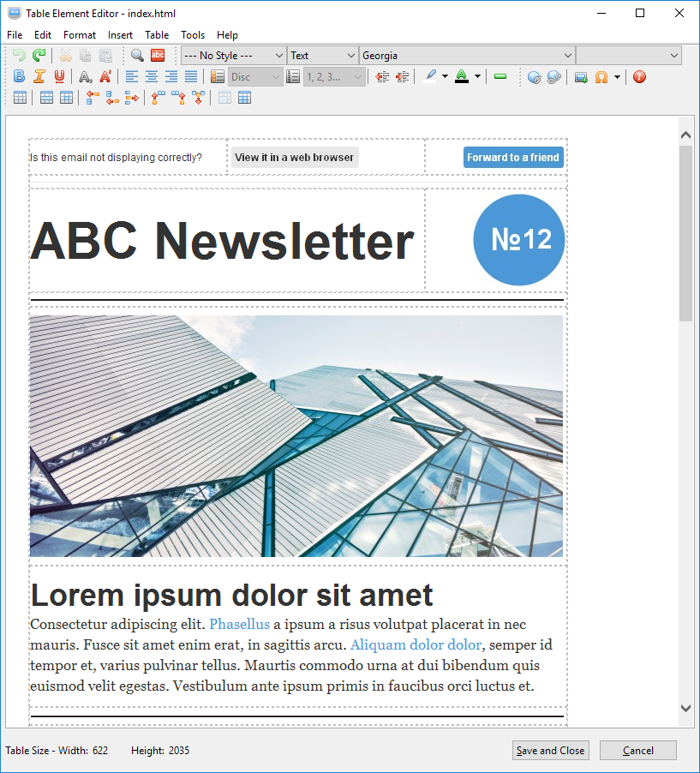Open Find with the magnifying glass icon
700x773 pixels.
[137, 55]
